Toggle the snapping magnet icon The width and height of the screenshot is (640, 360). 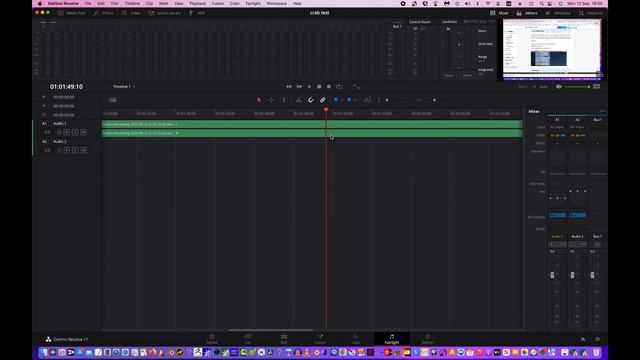click(311, 100)
